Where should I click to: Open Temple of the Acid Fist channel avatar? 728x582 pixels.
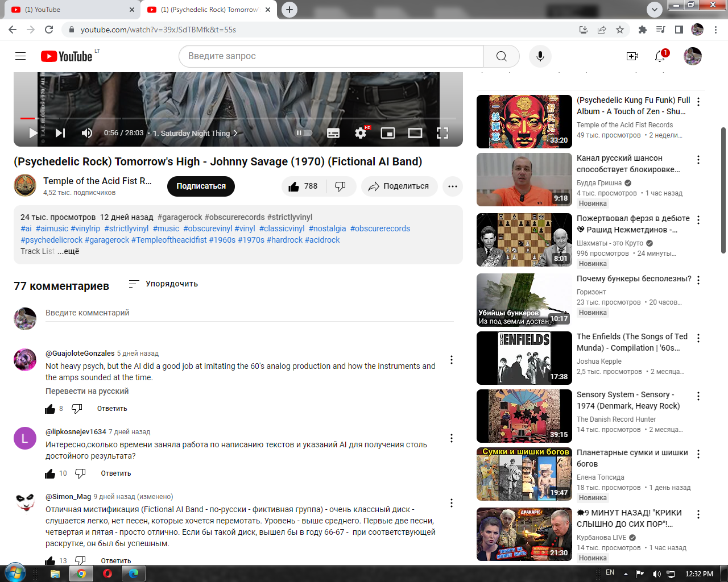(25, 185)
